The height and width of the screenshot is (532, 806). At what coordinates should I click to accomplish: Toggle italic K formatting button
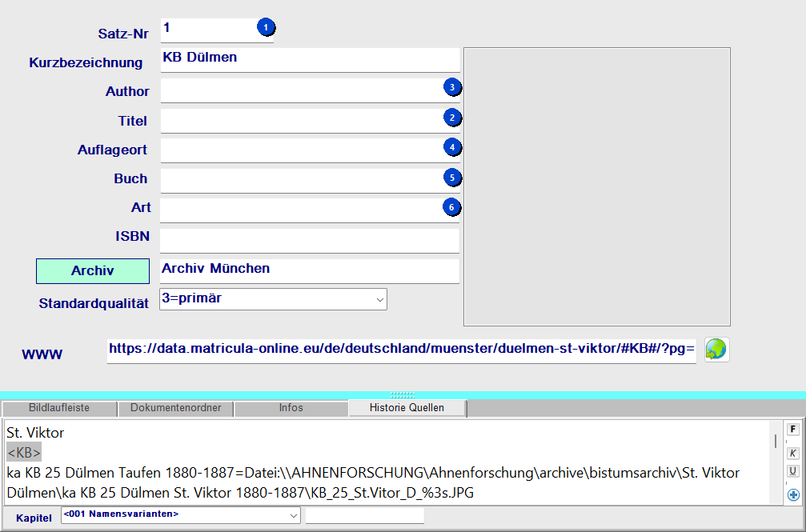793,453
